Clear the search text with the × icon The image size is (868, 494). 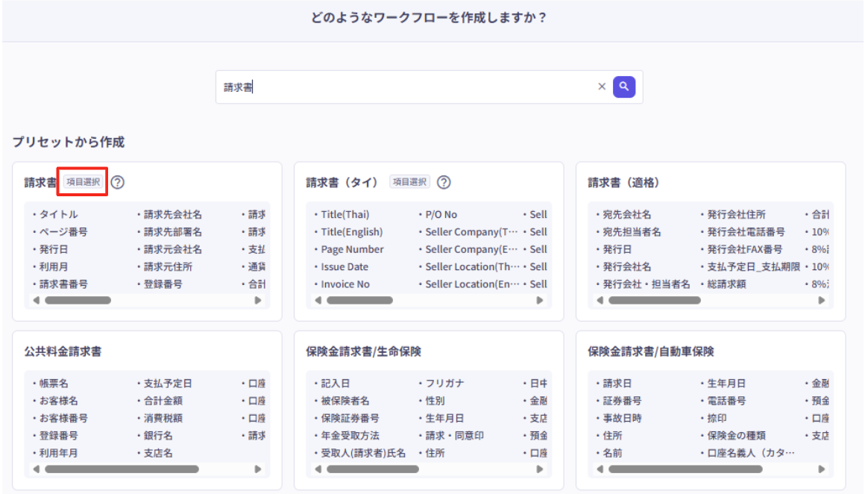click(x=602, y=86)
